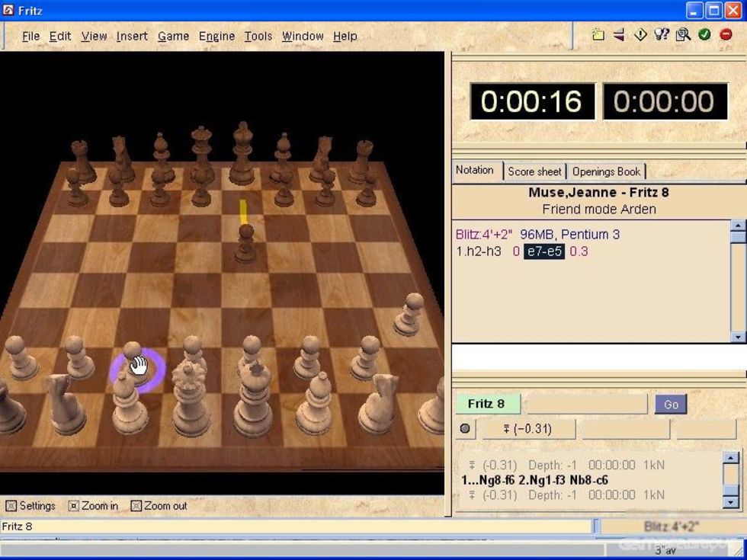Open the 3D board Settings button
The image size is (747, 560).
pos(30,506)
